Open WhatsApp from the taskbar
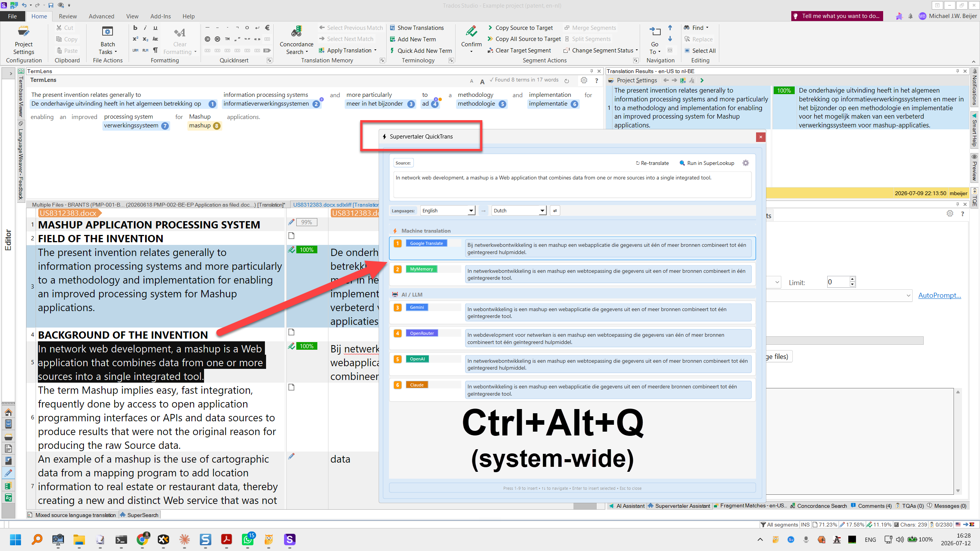The image size is (980, 551). 248,540
